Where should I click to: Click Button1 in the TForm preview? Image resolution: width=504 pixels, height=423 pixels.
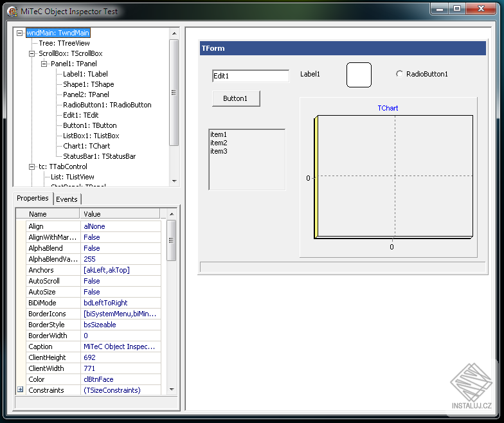point(236,98)
